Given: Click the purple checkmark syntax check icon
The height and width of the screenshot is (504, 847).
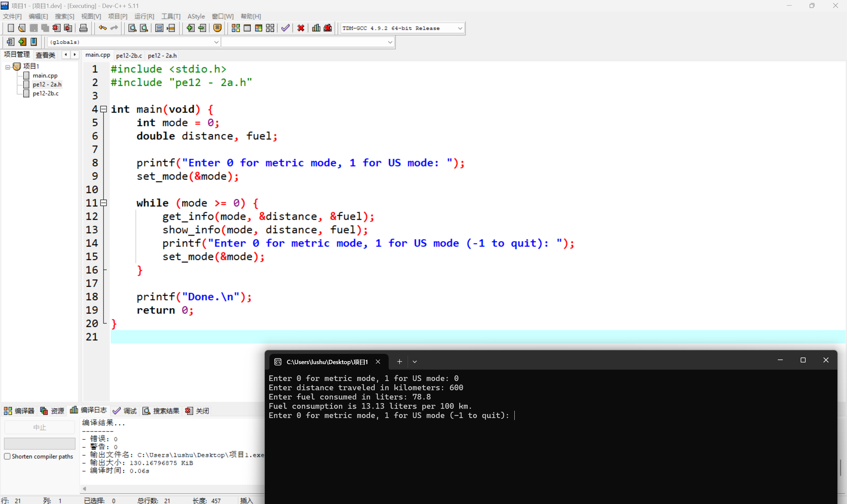Looking at the screenshot, I should coord(286,28).
